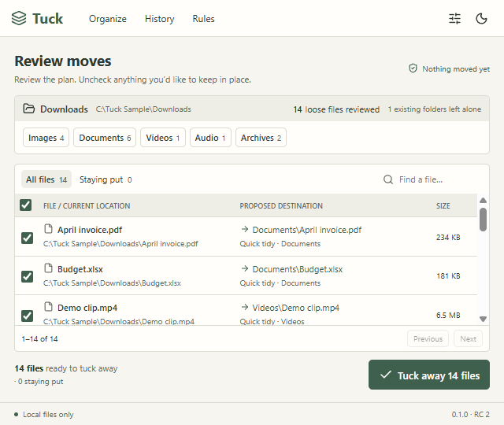Uncheck the Demo clip.mp4 checkbox
Screen dimensions: 504x425
[27, 316]
